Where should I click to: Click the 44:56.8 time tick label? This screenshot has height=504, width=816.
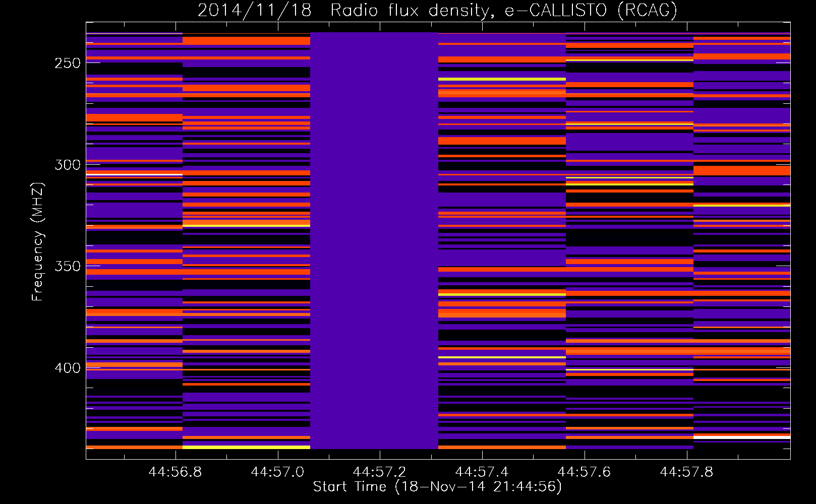click(175, 472)
